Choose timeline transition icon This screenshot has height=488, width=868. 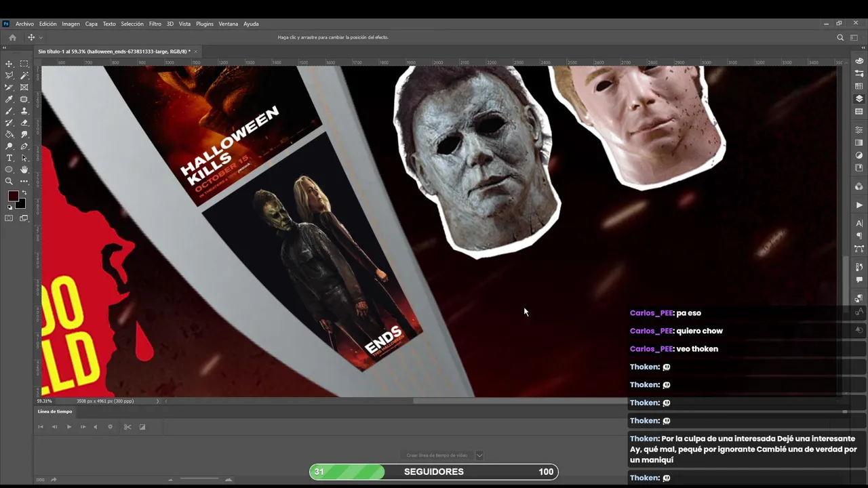(x=142, y=427)
